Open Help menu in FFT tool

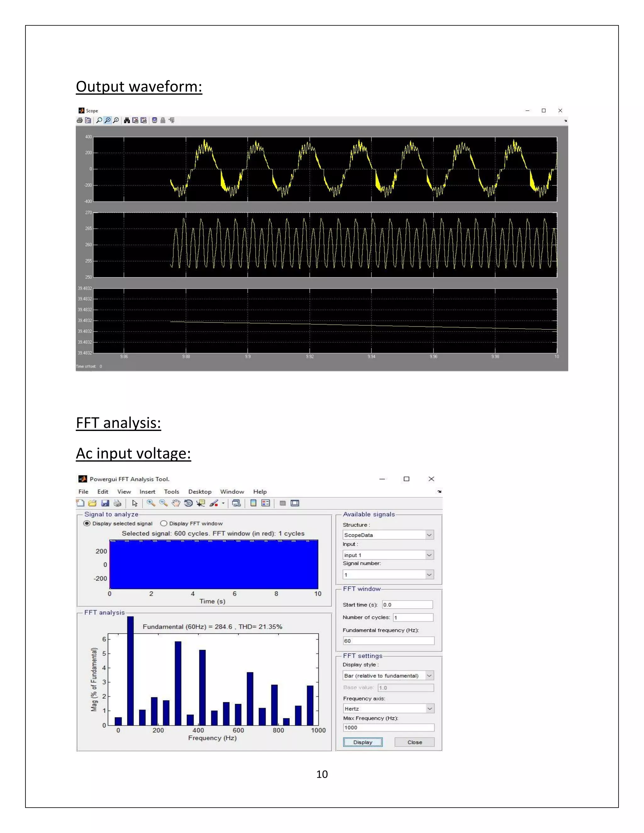point(260,492)
